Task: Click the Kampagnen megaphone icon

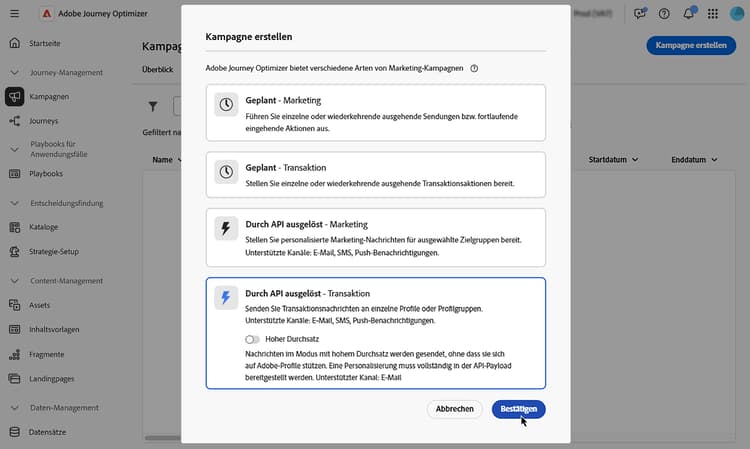Action: (15, 97)
